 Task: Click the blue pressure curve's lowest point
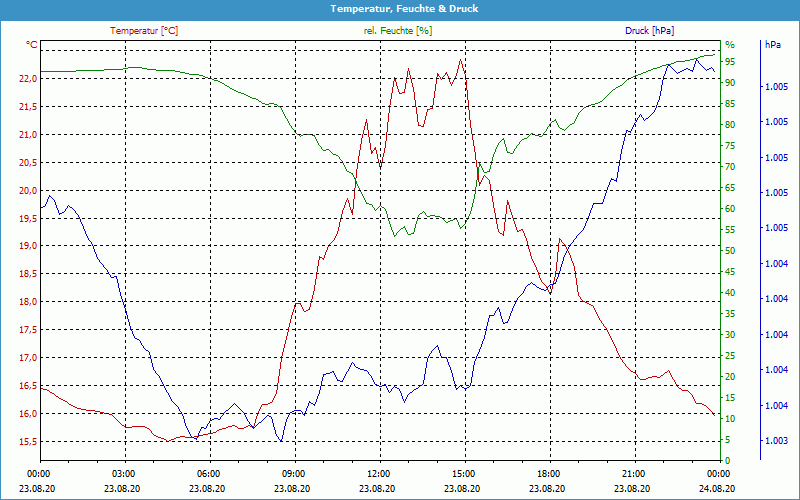(282, 441)
